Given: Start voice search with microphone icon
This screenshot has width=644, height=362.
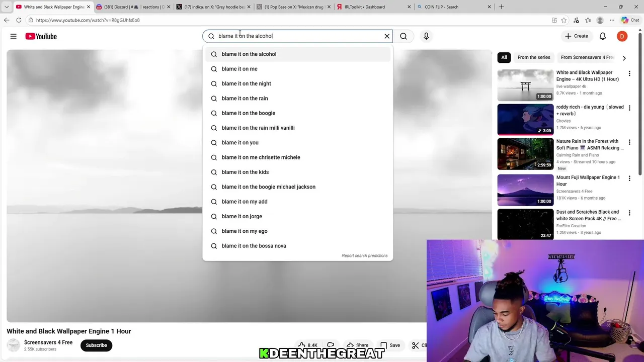Looking at the screenshot, I should click(426, 36).
